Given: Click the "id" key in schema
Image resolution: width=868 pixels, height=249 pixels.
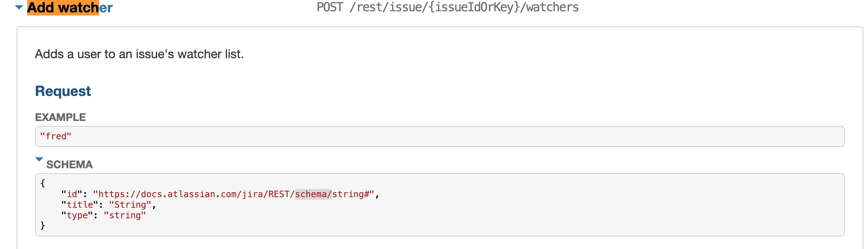Looking at the screenshot, I should click(72, 194).
